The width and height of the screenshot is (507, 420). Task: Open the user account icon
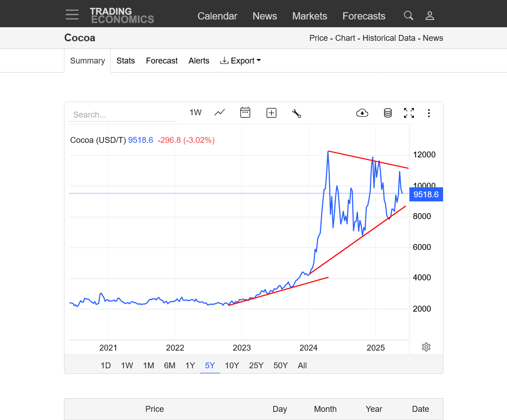coord(430,16)
